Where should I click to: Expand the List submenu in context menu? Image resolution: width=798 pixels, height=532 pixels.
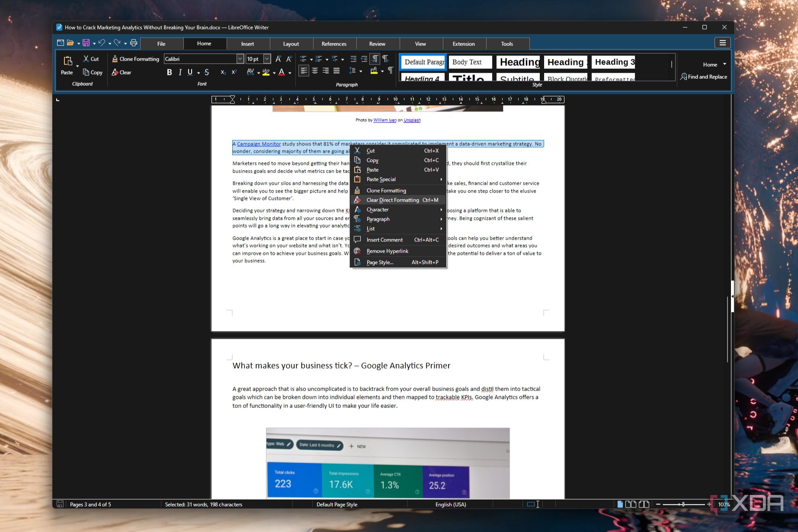tap(398, 229)
